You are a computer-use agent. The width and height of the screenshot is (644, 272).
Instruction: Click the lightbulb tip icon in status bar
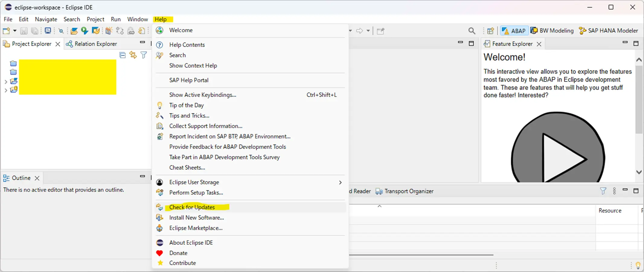click(x=638, y=265)
